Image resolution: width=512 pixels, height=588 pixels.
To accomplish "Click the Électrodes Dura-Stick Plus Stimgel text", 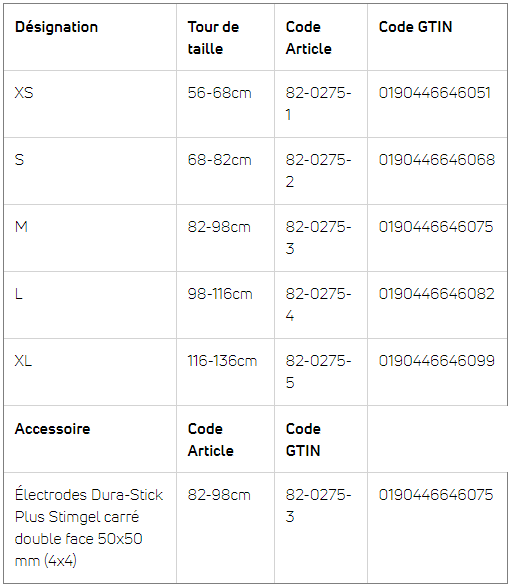I will [x=89, y=506].
